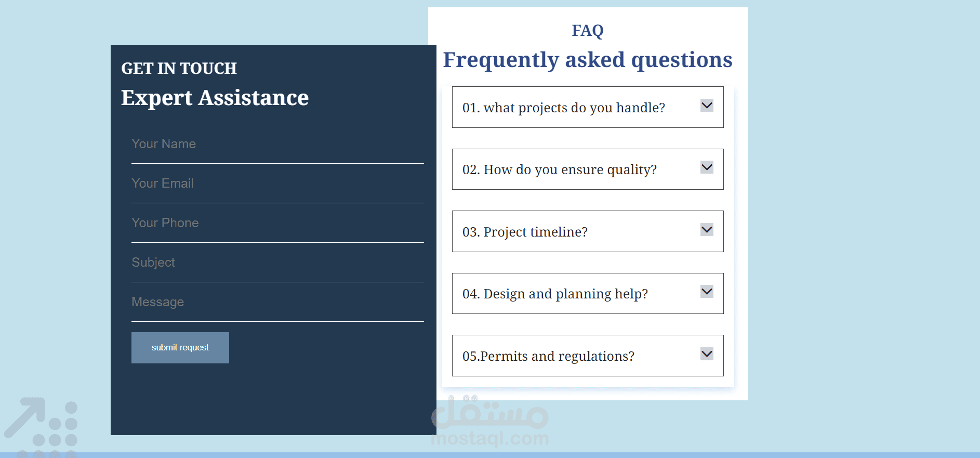This screenshot has width=980, height=458.
Task: Select the Your Phone input
Action: (277, 223)
